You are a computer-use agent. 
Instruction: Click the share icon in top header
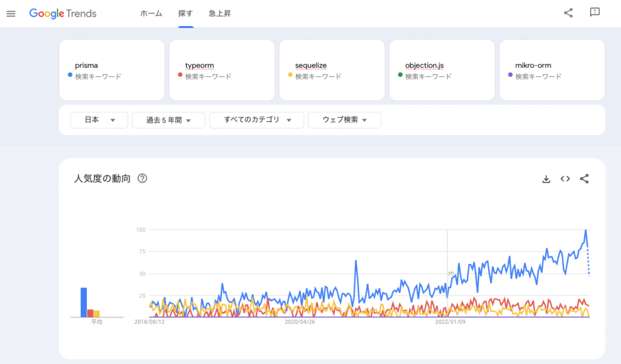[x=568, y=13]
